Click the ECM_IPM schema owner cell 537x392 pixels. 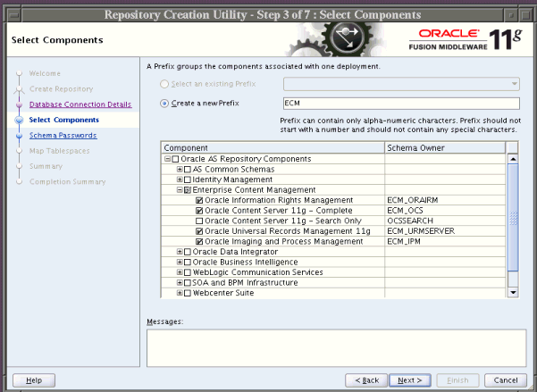tap(445, 241)
